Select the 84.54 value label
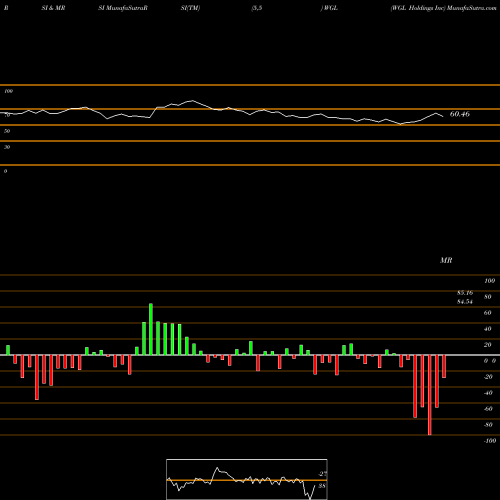500x500 pixels. coord(465,302)
